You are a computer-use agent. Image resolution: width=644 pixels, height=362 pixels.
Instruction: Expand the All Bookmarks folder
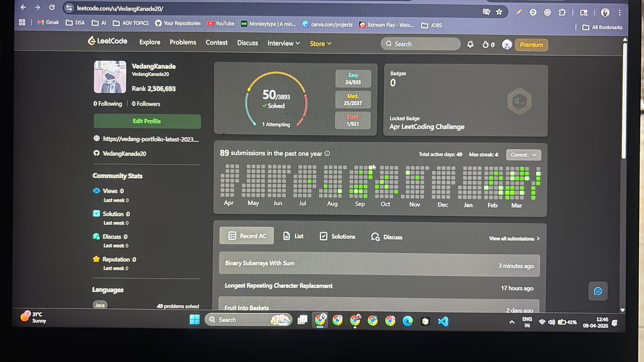click(x=603, y=27)
